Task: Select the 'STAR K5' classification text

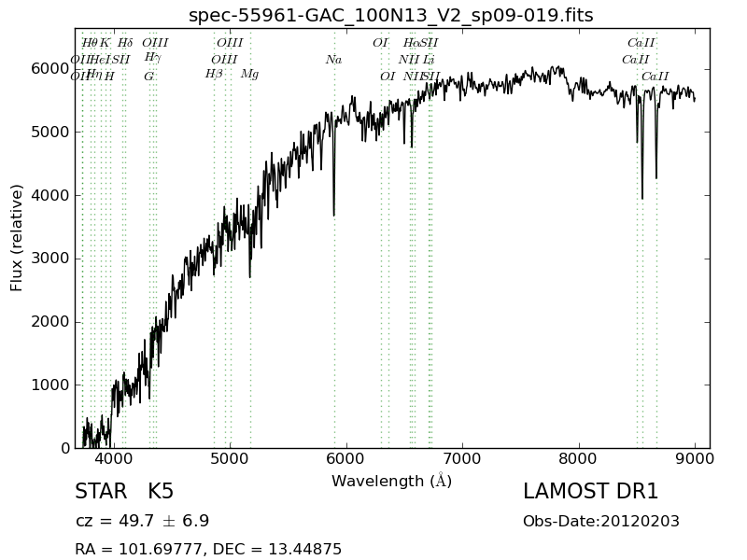Action: click(x=124, y=491)
